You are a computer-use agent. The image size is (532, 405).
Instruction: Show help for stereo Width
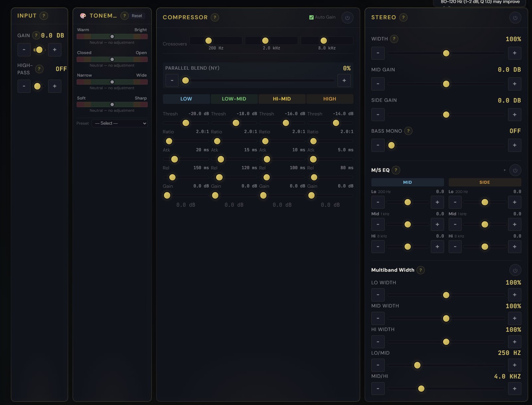pyautogui.click(x=394, y=39)
